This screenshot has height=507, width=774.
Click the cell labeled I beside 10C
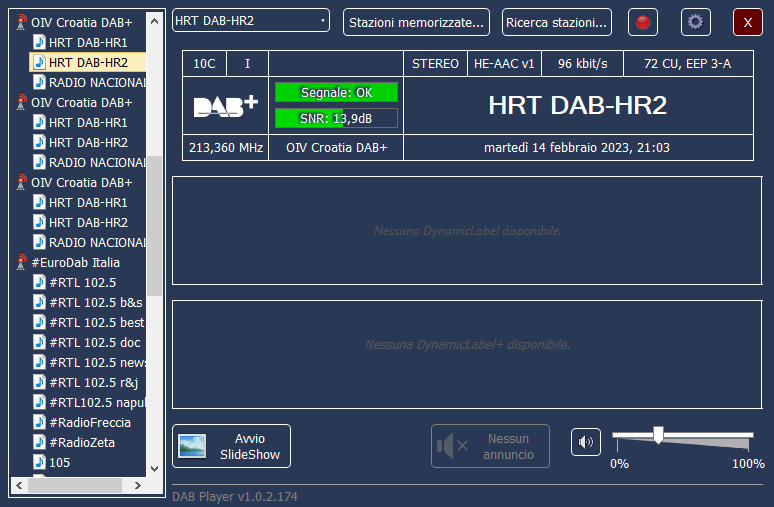click(247, 64)
